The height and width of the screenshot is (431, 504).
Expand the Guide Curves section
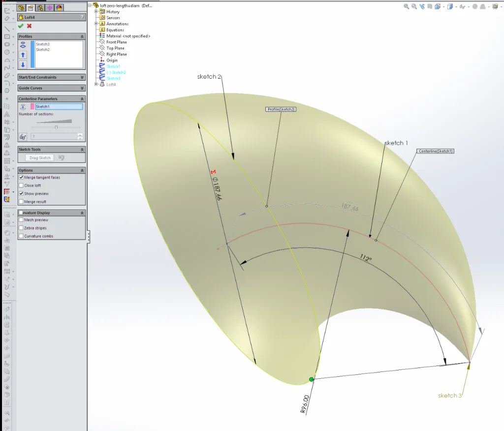82,88
